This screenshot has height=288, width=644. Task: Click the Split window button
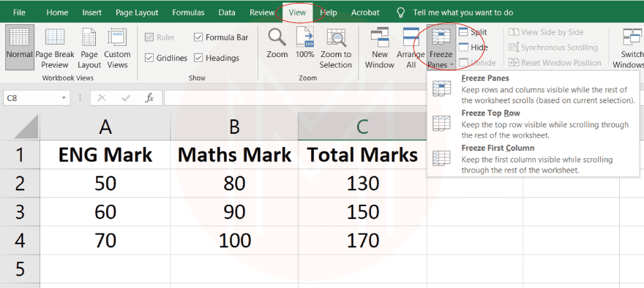(473, 31)
